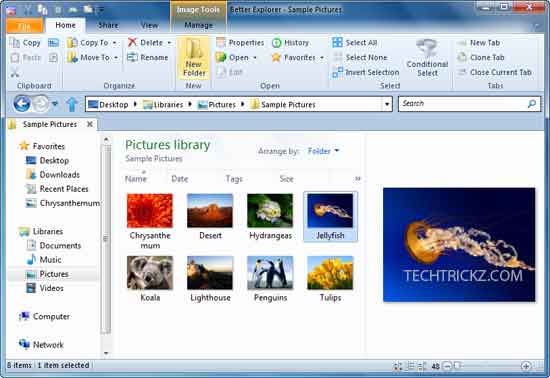Sort by the Date column header
This screenshot has height=378, width=550.
tap(180, 178)
